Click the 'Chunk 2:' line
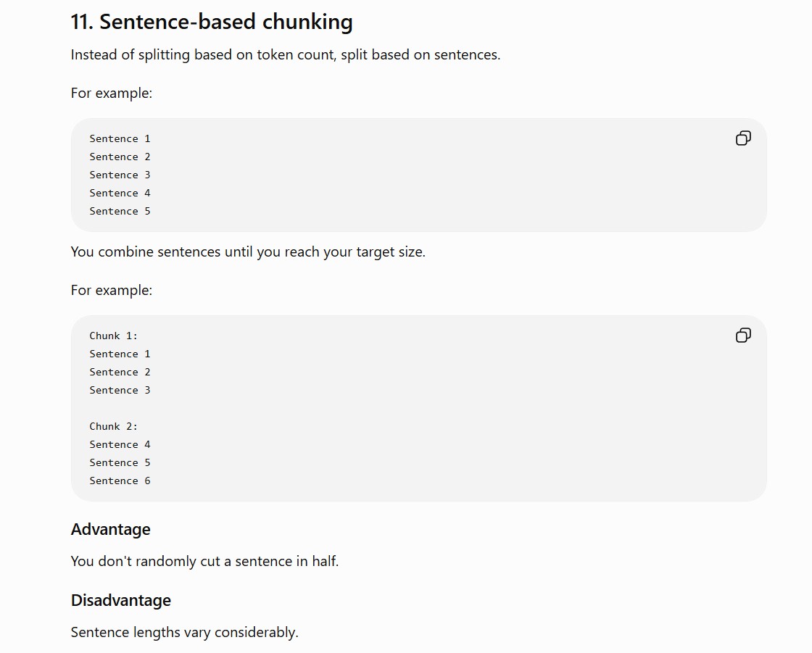The image size is (812, 653). pos(113,427)
